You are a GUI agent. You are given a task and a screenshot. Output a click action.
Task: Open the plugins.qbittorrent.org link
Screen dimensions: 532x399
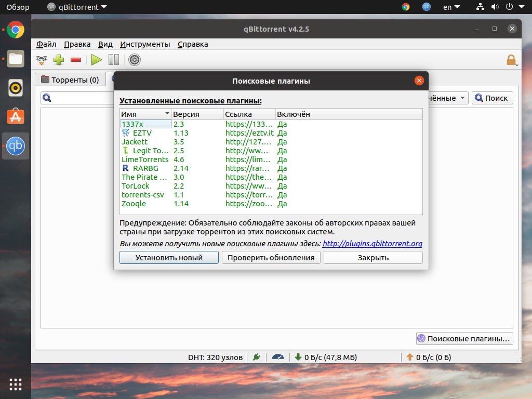click(372, 244)
